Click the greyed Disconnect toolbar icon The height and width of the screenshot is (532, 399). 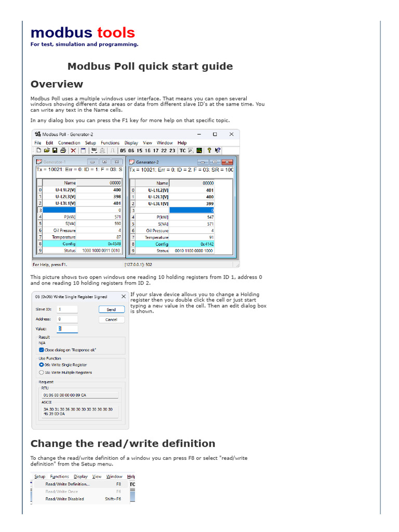(x=102, y=151)
